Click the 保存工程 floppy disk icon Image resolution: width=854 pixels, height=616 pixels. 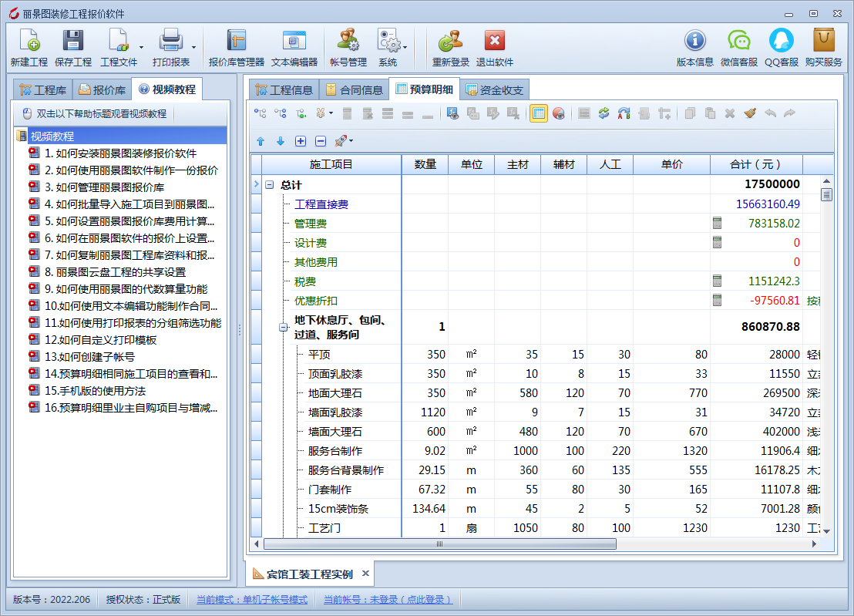tap(73, 41)
